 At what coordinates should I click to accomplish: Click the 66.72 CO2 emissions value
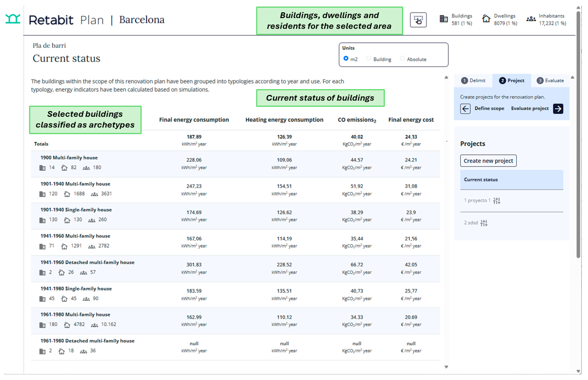[357, 265]
